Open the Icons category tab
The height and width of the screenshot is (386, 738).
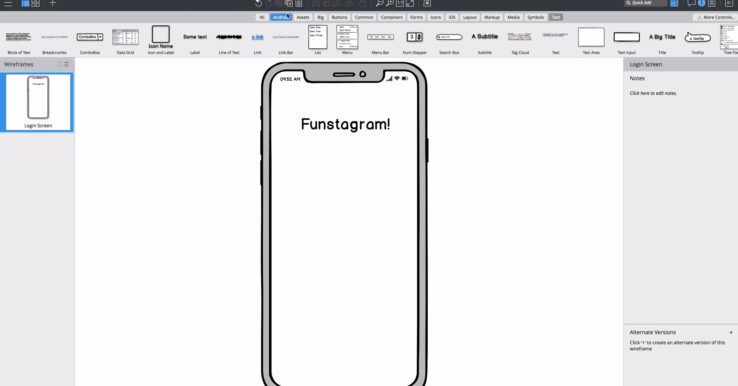pos(435,17)
